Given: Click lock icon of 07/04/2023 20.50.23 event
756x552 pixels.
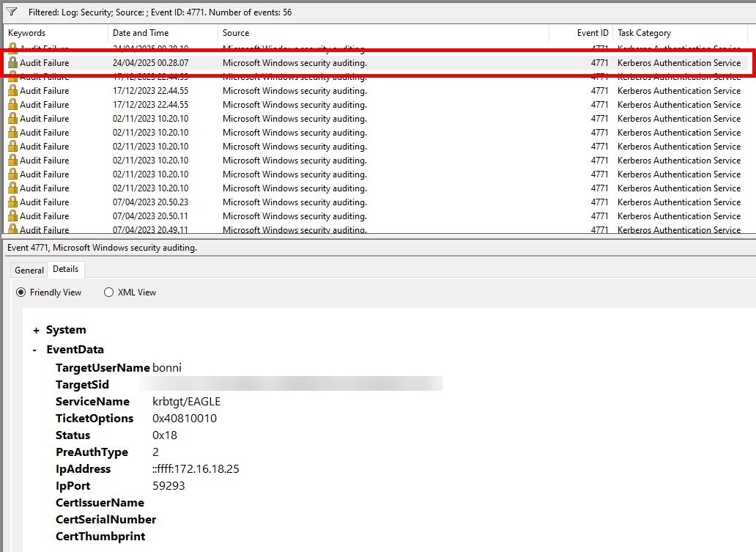Looking at the screenshot, I should click(12, 202).
